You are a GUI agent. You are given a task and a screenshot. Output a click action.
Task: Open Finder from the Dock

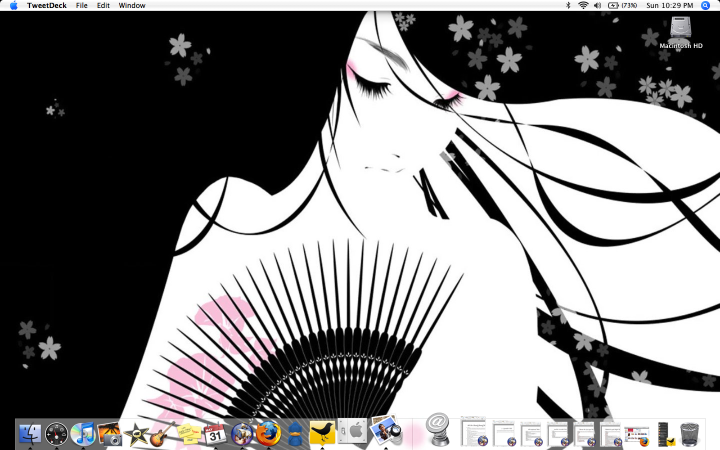click(30, 433)
